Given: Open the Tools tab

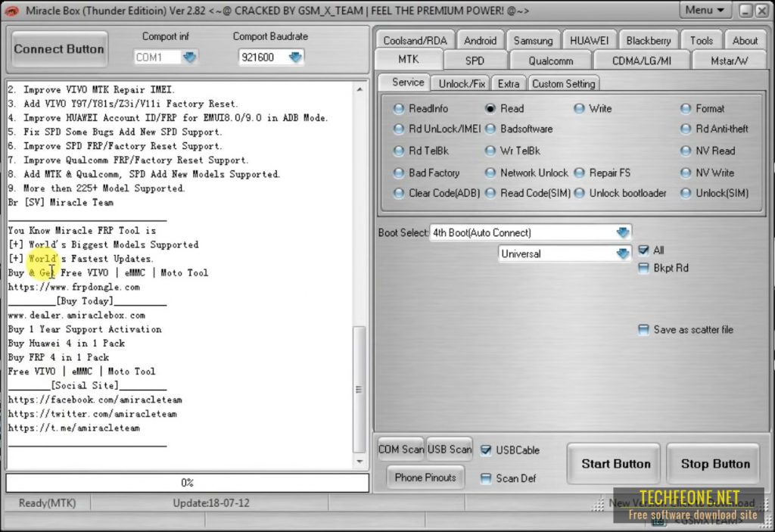Looking at the screenshot, I should click(702, 41).
